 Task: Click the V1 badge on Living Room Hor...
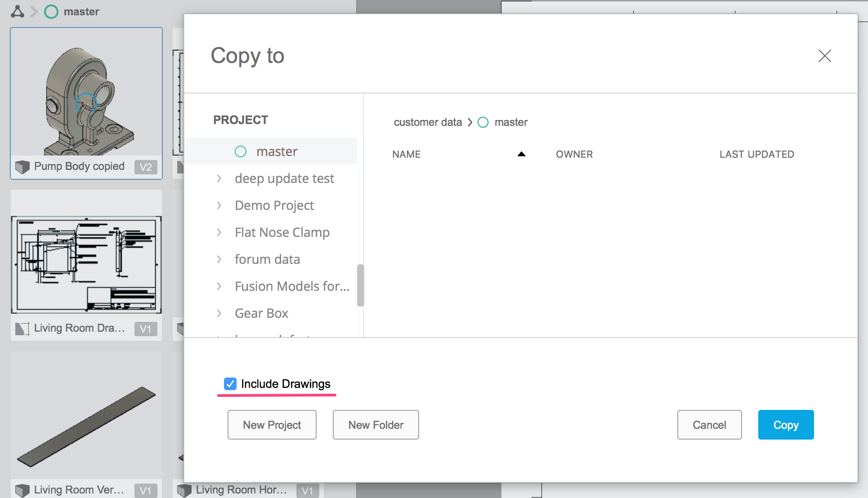308,490
